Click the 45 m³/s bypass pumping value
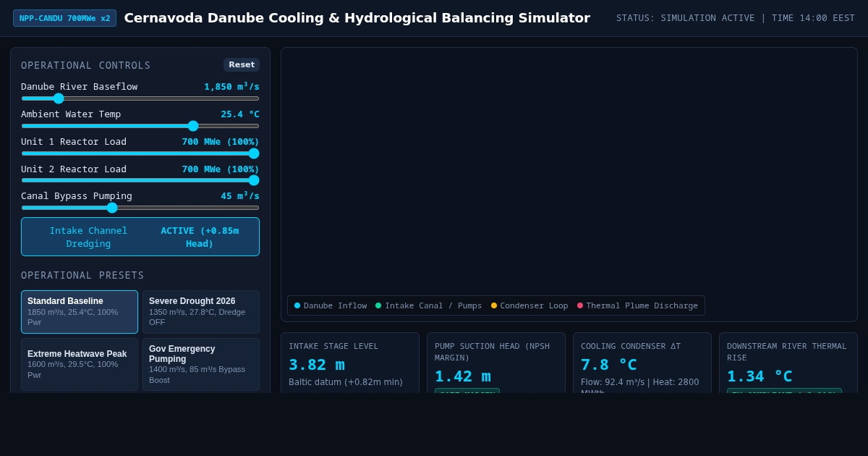The height and width of the screenshot is (456, 868). pos(240,195)
